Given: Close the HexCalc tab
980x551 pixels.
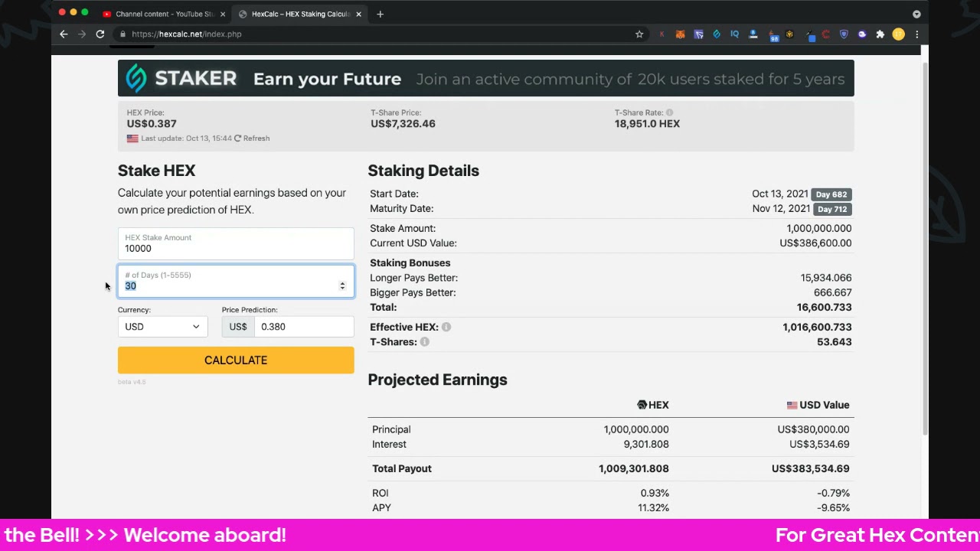Looking at the screenshot, I should 358,14.
